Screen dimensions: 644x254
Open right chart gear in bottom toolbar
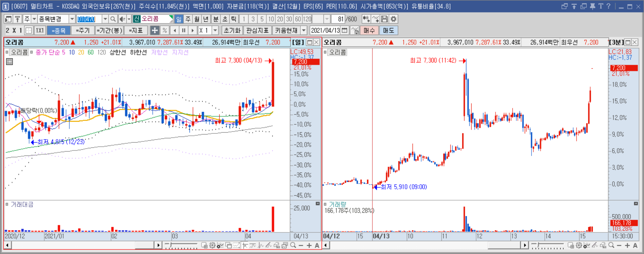tap(579, 246)
